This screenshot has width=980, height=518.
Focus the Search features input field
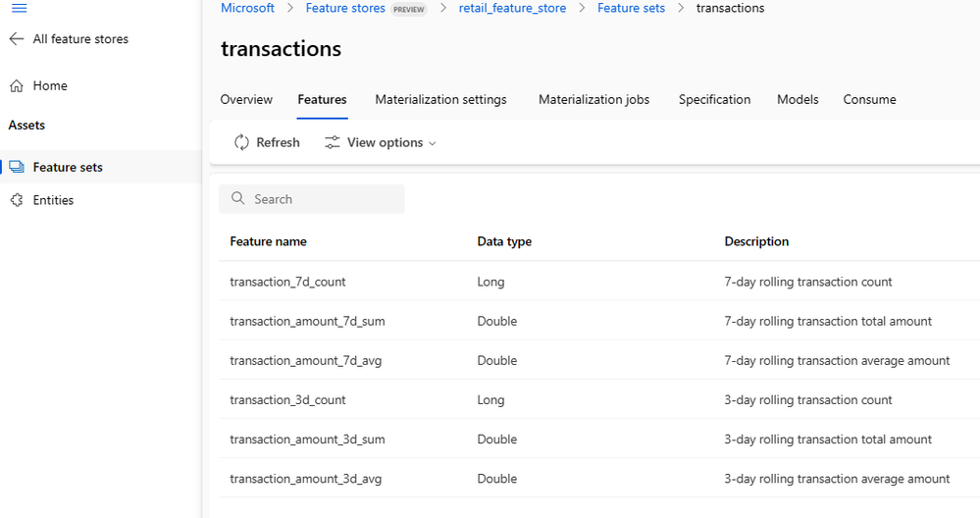(x=312, y=199)
